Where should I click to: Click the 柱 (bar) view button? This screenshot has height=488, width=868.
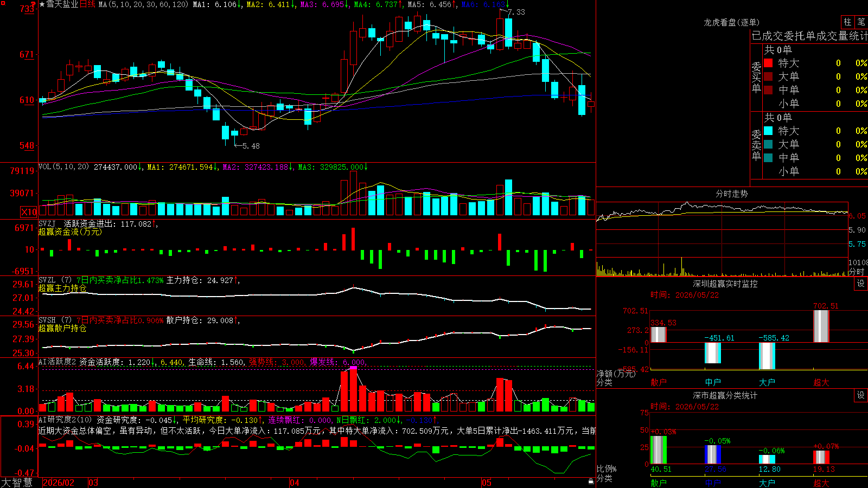847,22
